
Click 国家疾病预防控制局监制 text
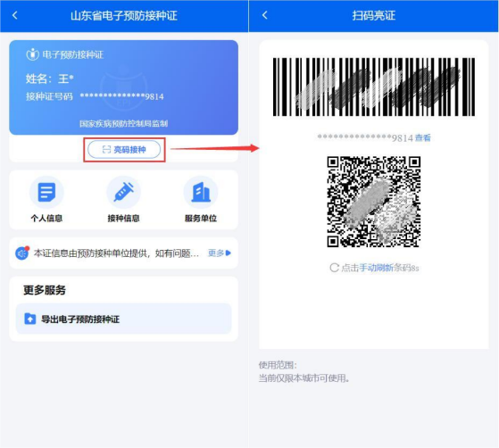pos(123,123)
